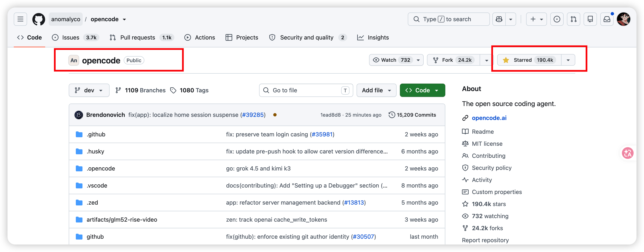Open the Readme link in About
Screen dimensions: 644x252
pos(483,132)
